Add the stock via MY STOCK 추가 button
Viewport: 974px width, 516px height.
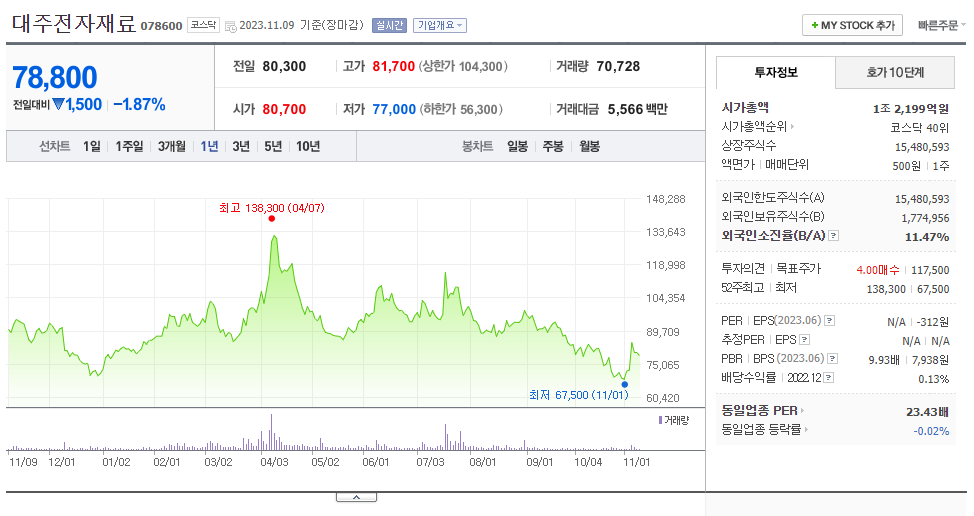(852, 25)
